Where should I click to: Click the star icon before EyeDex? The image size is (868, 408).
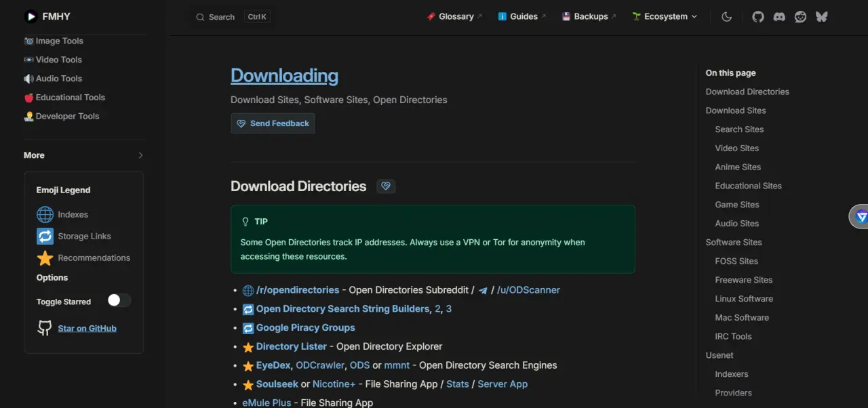(x=248, y=366)
